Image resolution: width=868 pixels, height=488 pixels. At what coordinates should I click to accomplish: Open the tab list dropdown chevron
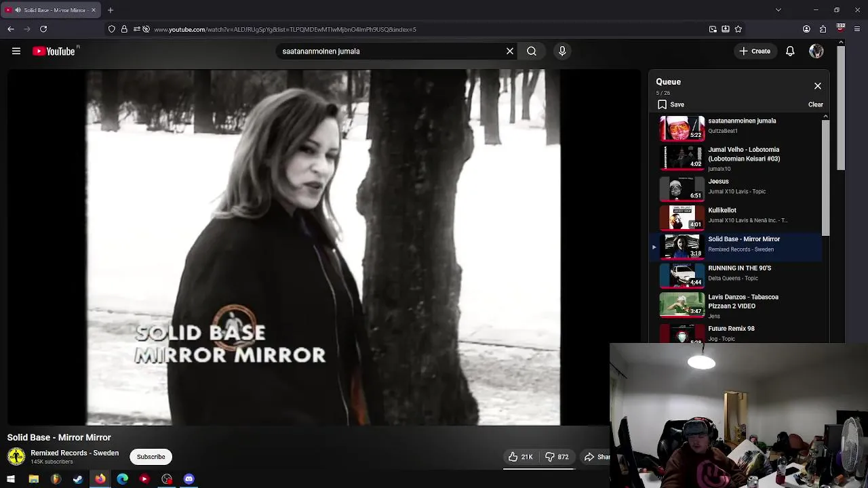[778, 10]
